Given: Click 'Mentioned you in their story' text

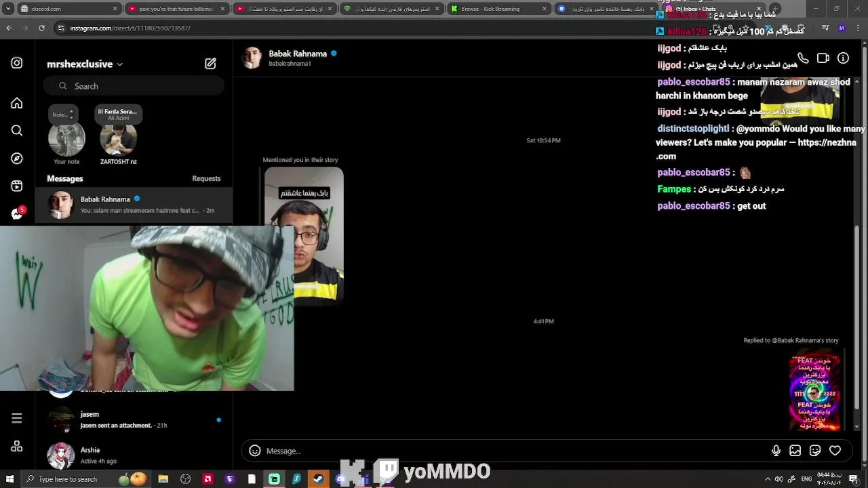Looking at the screenshot, I should pos(300,160).
